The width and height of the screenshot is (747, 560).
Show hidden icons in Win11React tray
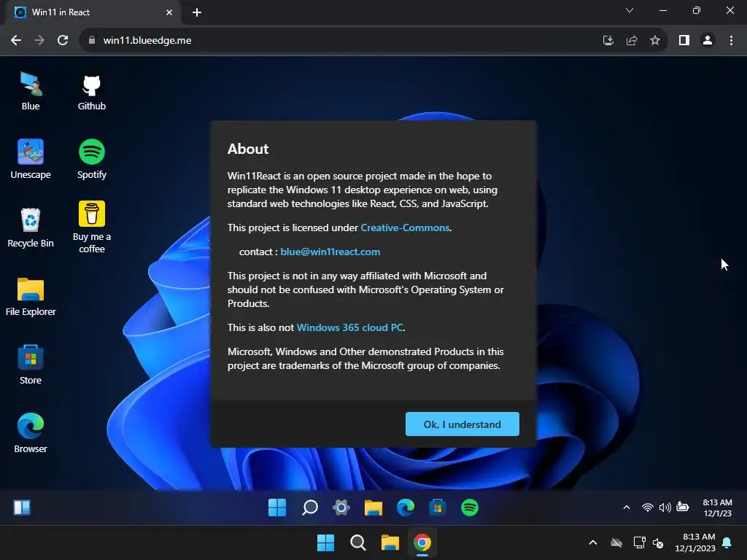pos(627,507)
